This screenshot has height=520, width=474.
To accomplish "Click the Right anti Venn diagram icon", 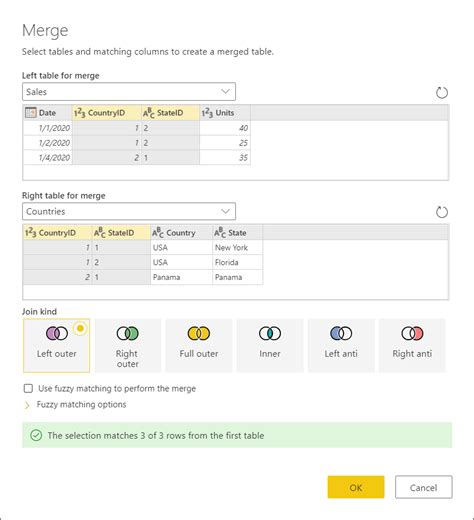I will (x=412, y=333).
